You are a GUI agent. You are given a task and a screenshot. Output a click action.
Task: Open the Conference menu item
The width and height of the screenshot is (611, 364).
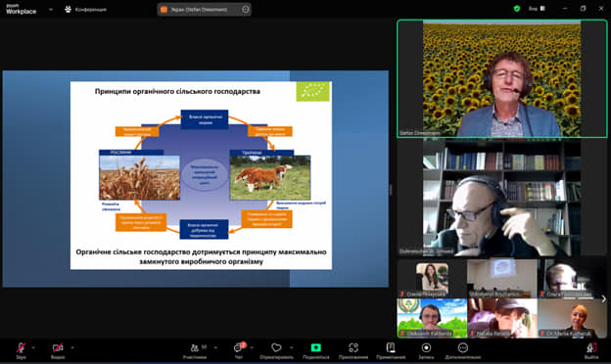pos(85,10)
